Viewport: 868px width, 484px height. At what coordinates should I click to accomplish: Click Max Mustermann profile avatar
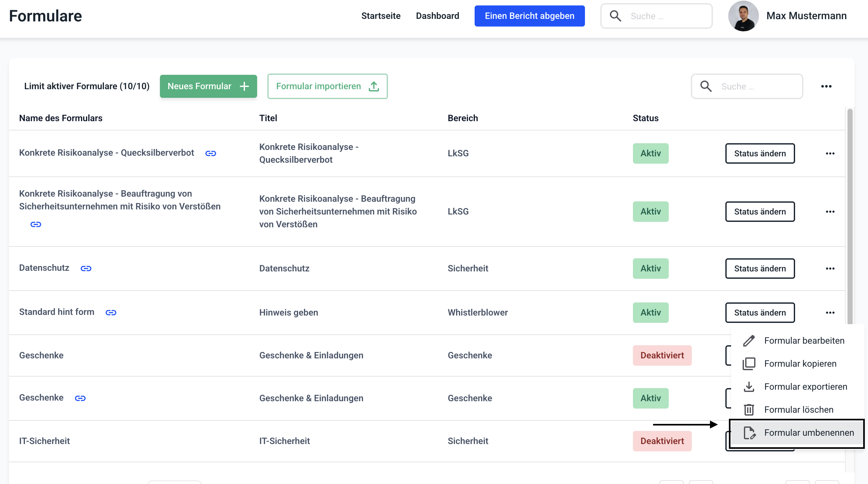[743, 16]
